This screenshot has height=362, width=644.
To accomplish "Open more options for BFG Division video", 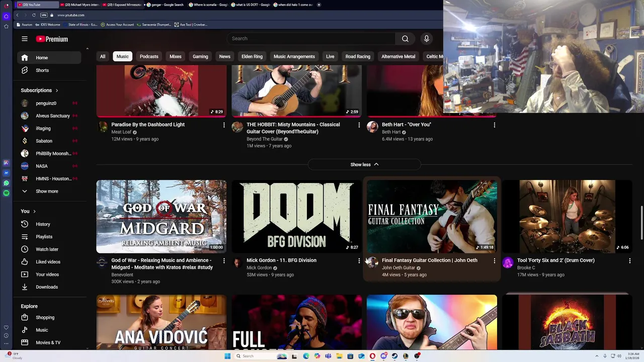I will coord(359,260).
